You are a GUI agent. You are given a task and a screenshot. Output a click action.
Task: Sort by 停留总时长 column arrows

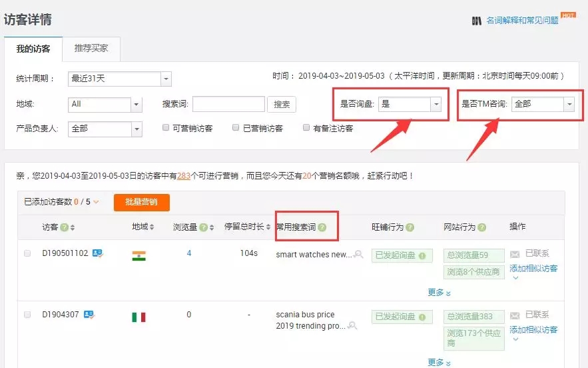click(268, 227)
